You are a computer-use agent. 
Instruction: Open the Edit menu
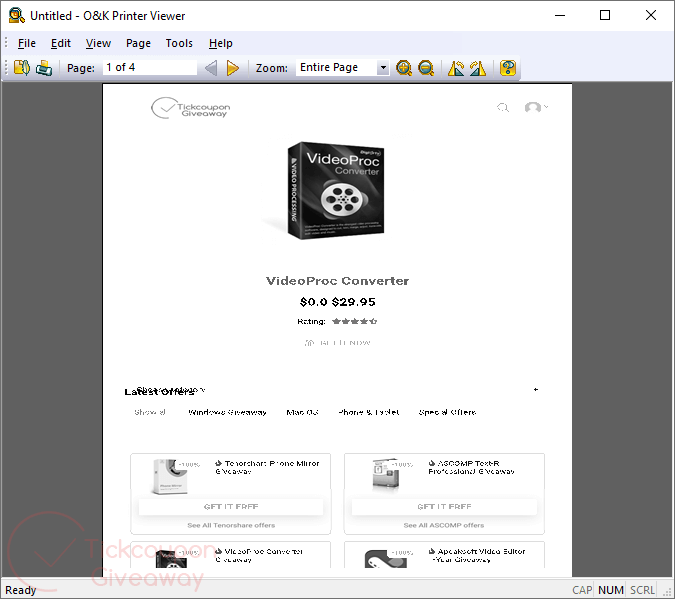(x=61, y=43)
